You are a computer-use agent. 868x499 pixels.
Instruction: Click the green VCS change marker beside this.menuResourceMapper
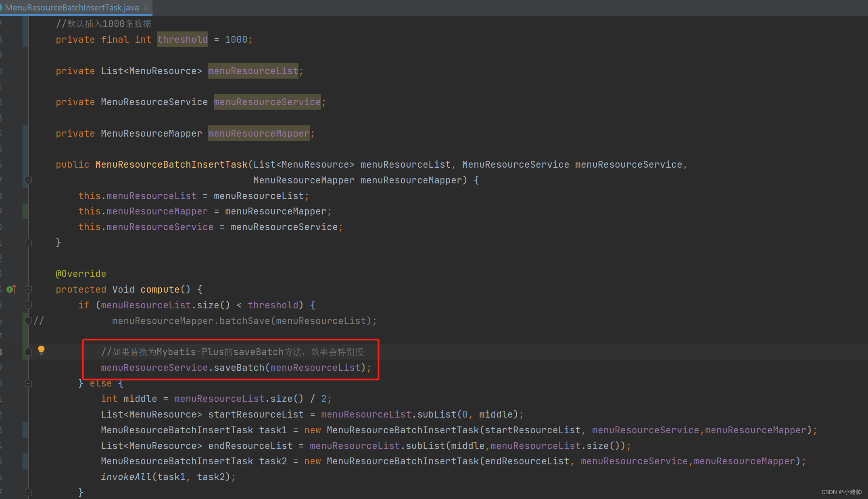coord(25,211)
